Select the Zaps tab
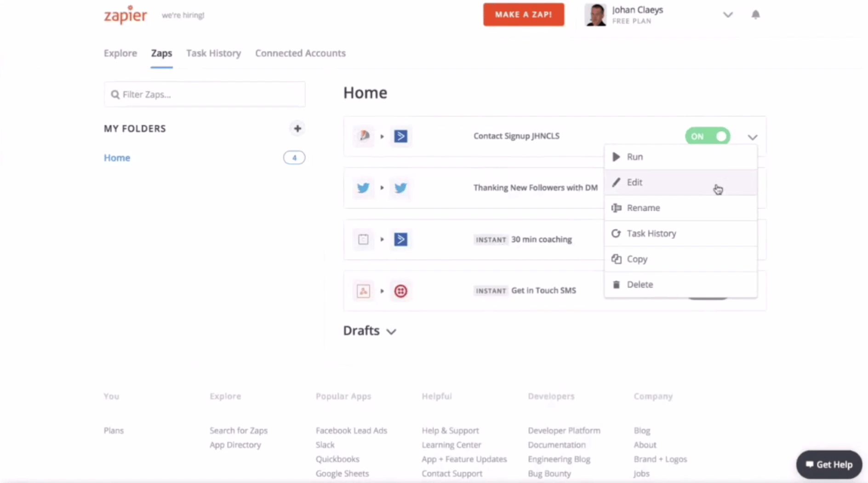868x483 pixels. (x=162, y=53)
